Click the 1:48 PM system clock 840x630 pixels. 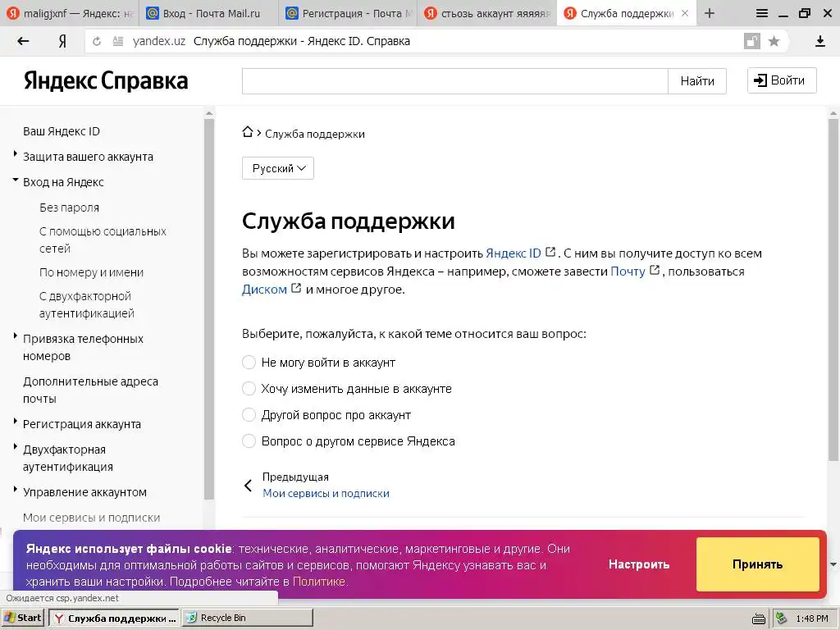click(811, 619)
